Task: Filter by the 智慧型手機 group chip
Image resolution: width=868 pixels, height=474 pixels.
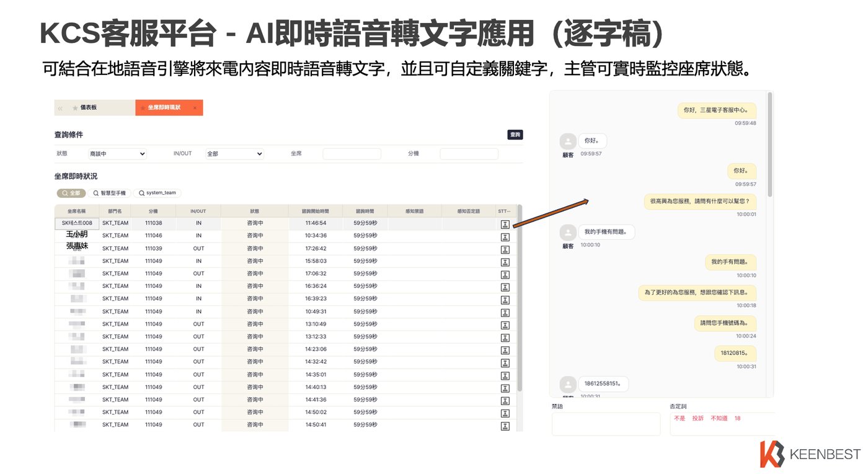Action: [109, 193]
